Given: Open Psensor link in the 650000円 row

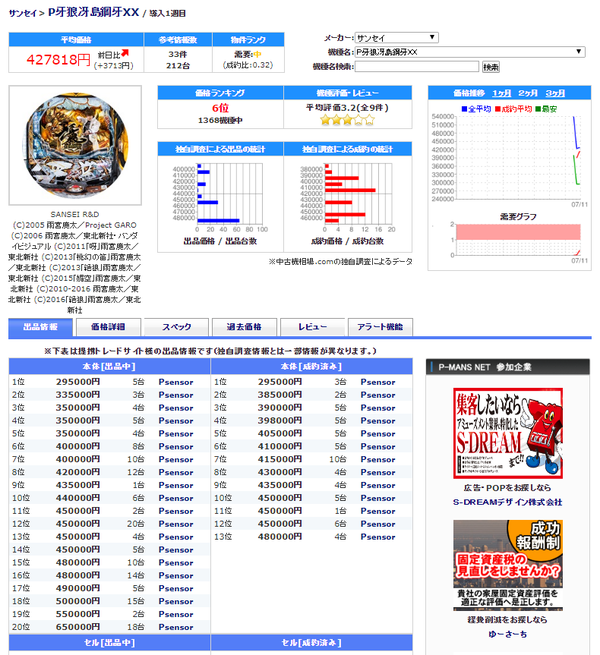Looking at the screenshot, I should (176, 627).
